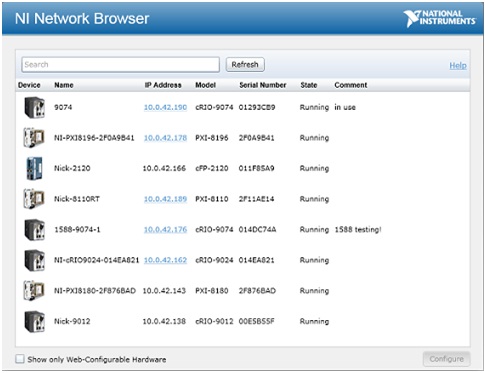The width and height of the screenshot is (485, 373).
Task: Click the National Instruments logo
Action: (439, 18)
